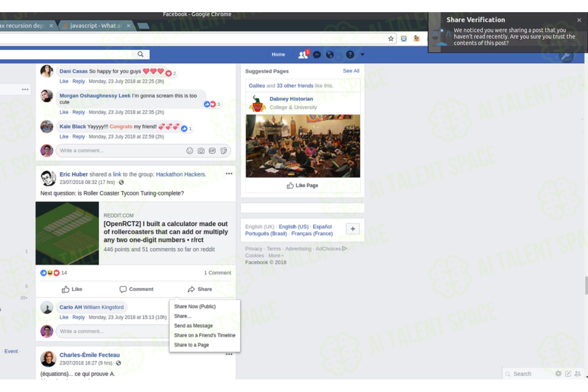Dismiss the Share Verification notification
This screenshot has width=588, height=392.
579,20
